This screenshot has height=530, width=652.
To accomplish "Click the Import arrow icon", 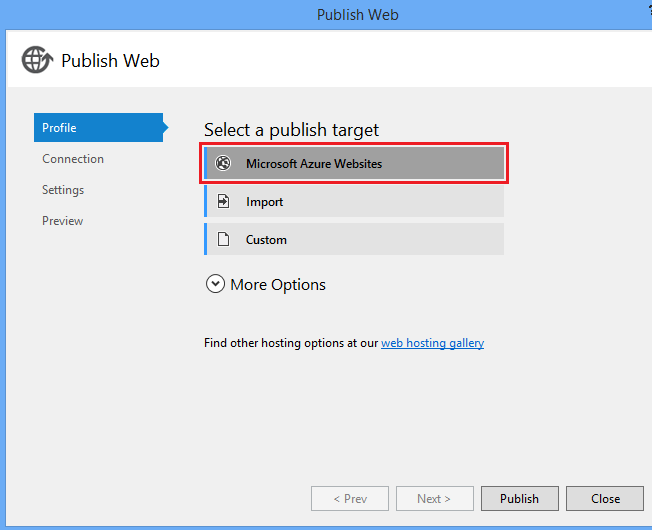I will click(224, 201).
